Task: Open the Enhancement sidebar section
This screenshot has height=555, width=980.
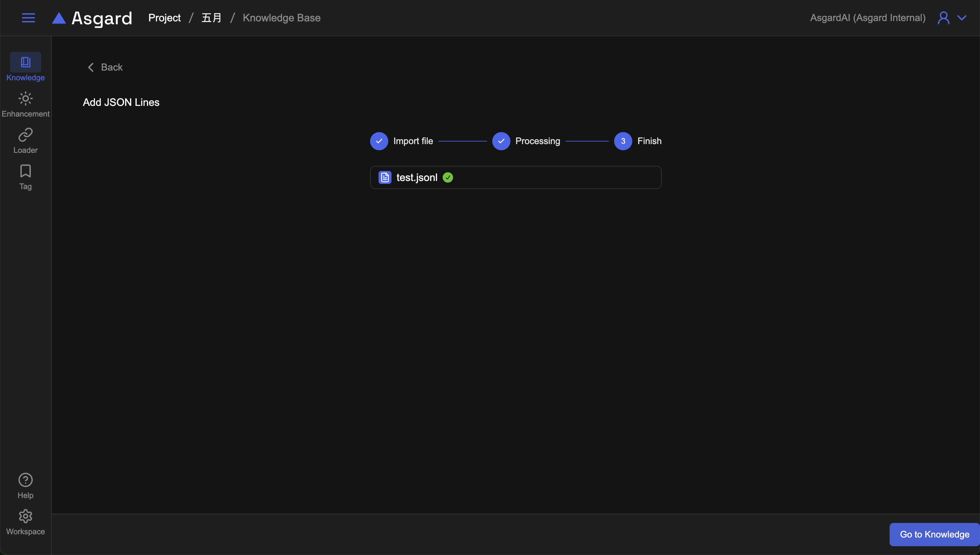Action: point(25,104)
